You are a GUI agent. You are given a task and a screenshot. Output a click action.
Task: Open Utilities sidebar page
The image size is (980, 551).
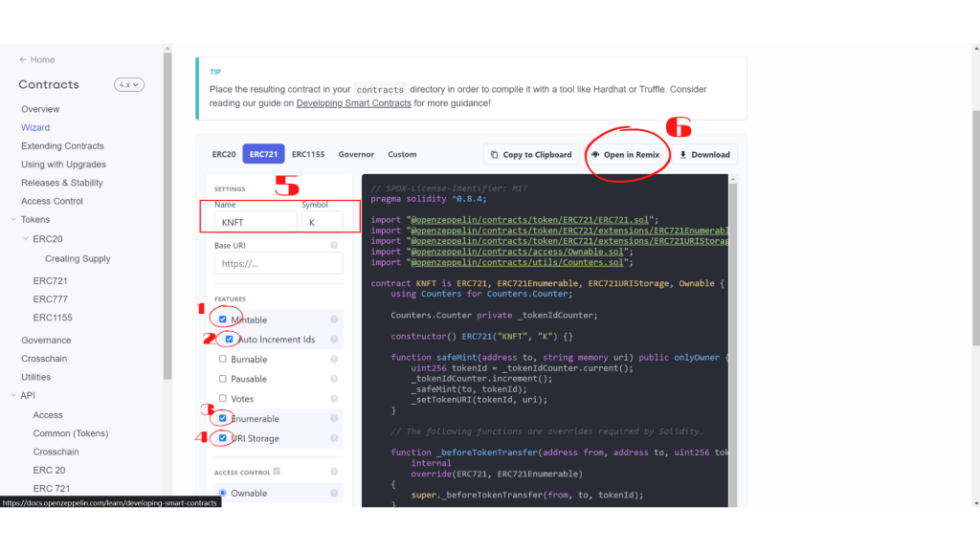point(35,377)
